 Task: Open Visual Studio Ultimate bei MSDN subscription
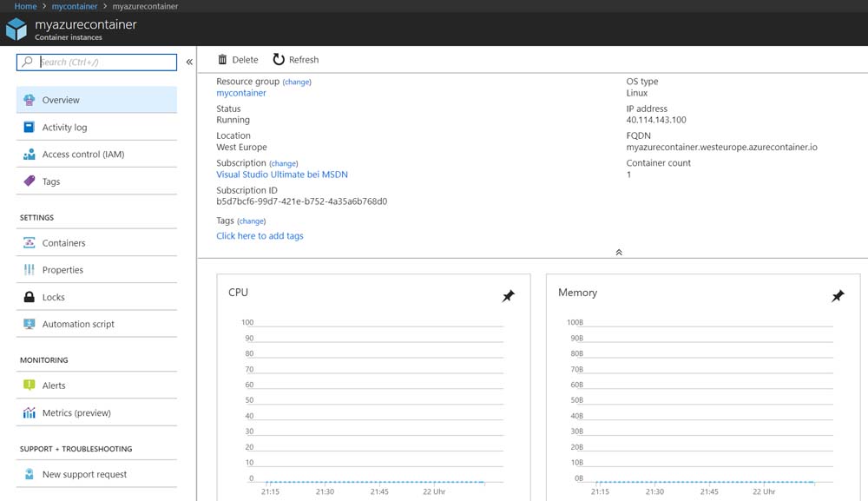(281, 175)
